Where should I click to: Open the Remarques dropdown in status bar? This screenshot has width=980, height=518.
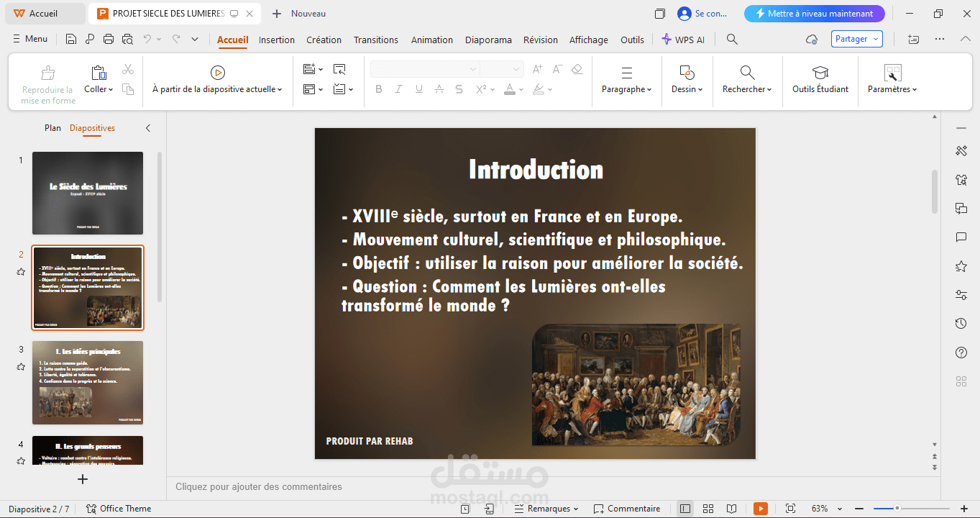point(546,509)
